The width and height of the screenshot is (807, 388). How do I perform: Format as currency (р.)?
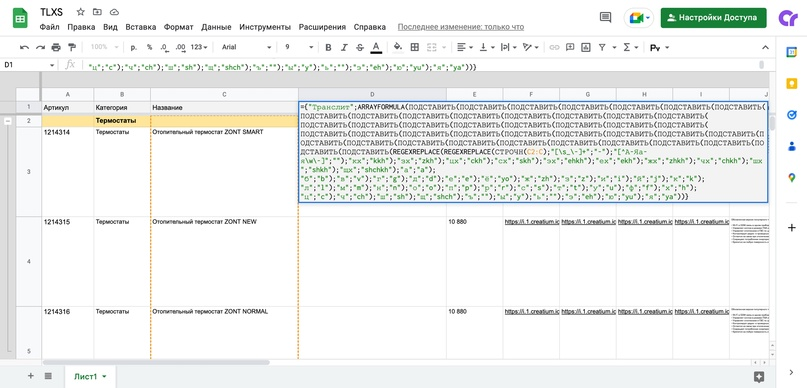click(134, 47)
